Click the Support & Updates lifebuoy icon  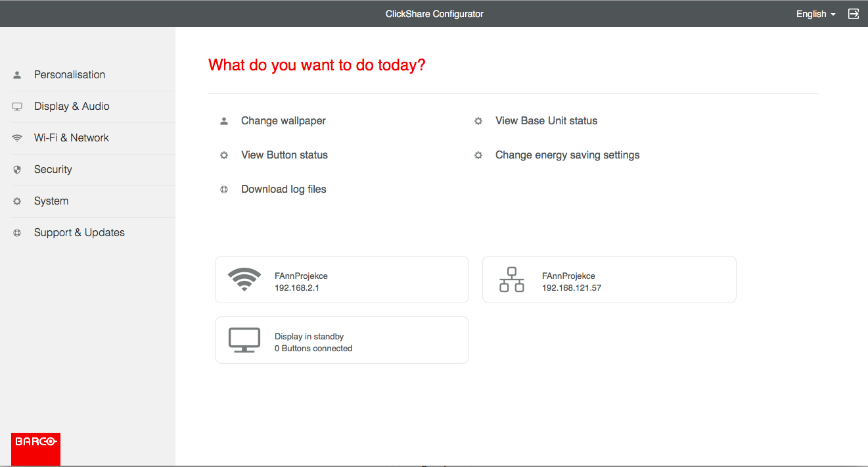(x=17, y=233)
